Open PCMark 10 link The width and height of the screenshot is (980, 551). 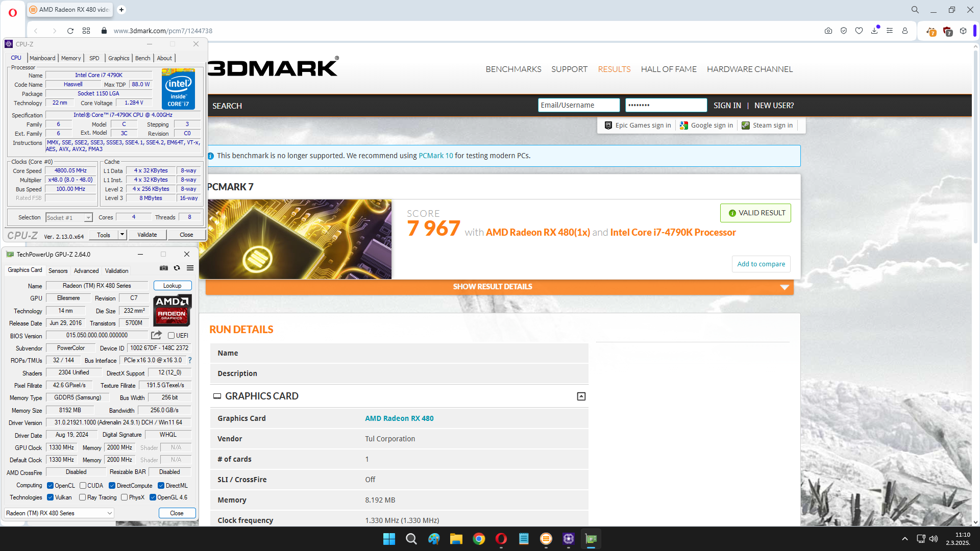pyautogui.click(x=435, y=156)
